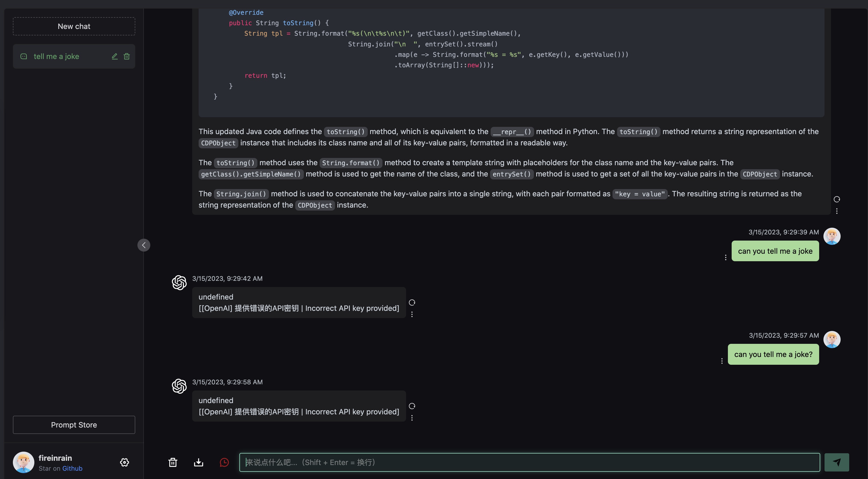
Task: Open more options for the 9:29:42 AM reply
Action: click(x=412, y=314)
